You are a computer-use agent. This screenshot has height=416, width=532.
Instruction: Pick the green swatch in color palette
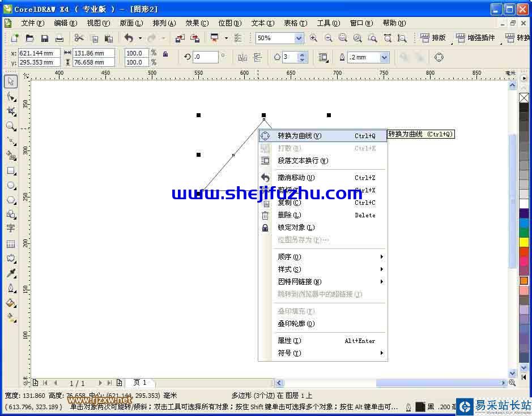[x=524, y=233]
